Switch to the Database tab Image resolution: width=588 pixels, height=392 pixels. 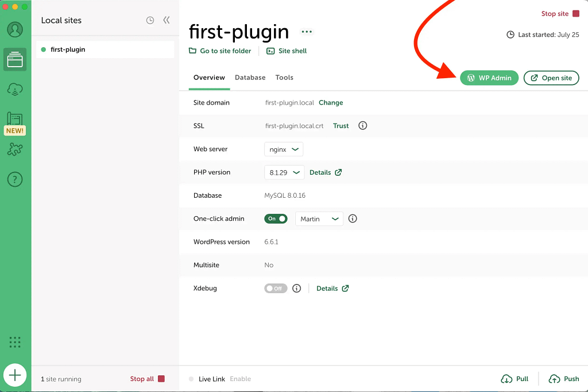coord(250,78)
